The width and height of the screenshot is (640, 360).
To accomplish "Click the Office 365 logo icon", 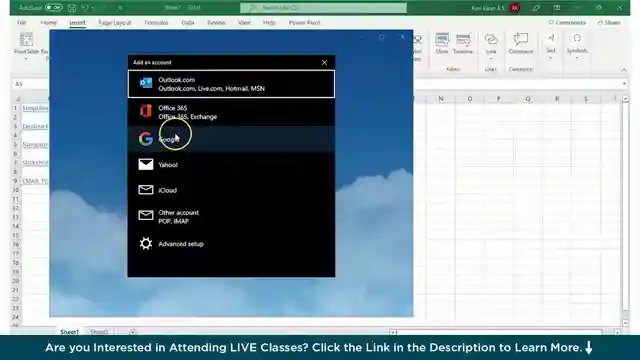I will pos(146,111).
